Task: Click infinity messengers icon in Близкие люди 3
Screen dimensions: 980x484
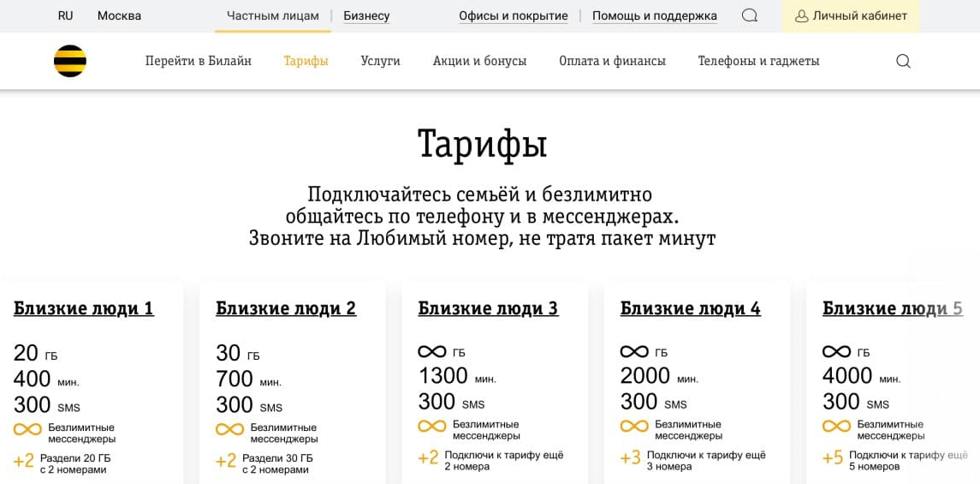Action: [432, 427]
